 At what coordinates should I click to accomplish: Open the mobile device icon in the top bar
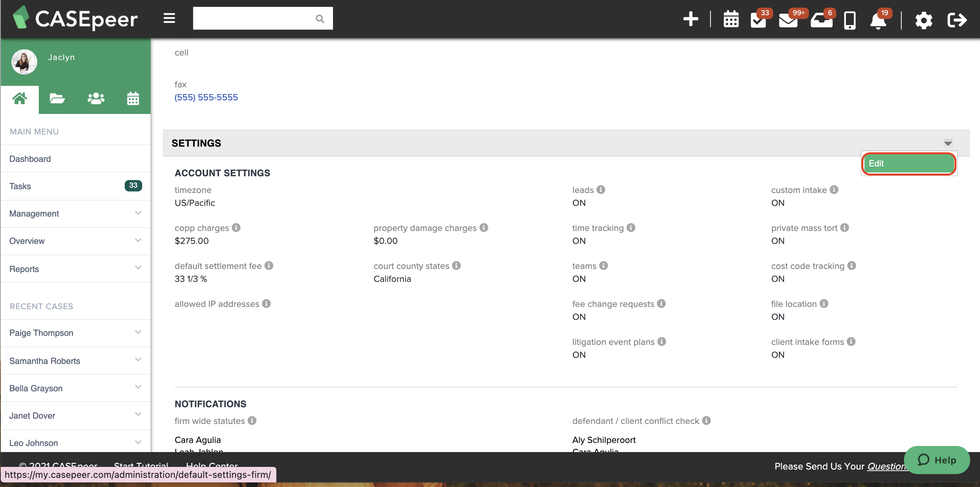point(850,20)
